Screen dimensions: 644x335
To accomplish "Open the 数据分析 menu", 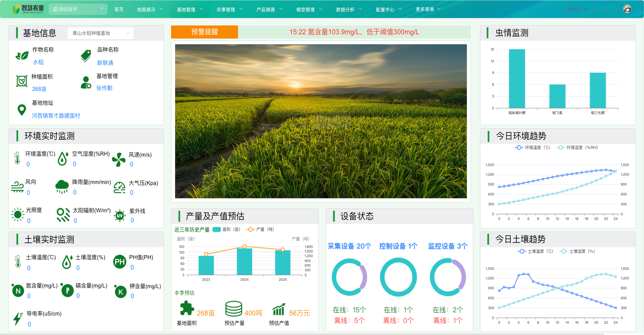I will pos(349,9).
